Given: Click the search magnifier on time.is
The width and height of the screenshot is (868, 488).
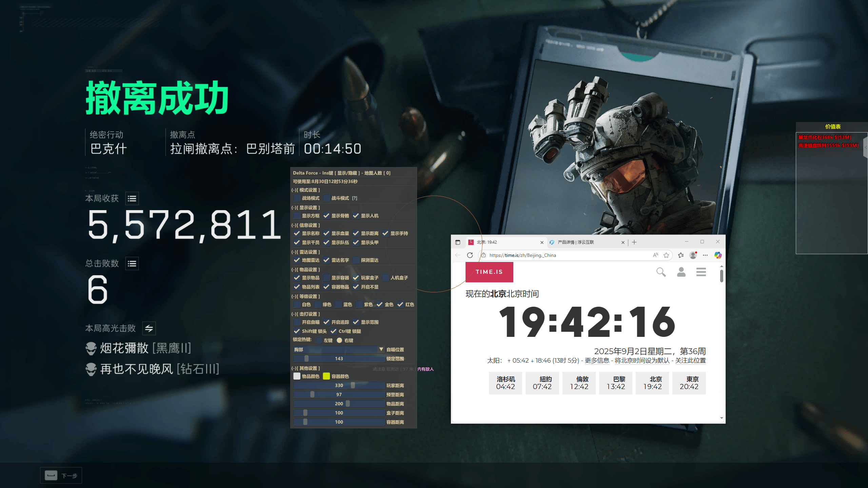Looking at the screenshot, I should (x=661, y=272).
